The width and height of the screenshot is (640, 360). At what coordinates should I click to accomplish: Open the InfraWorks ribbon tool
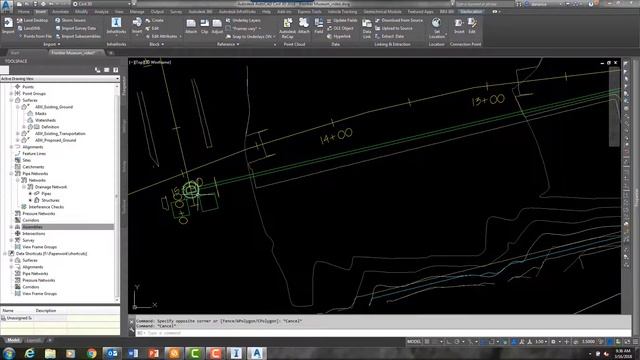(x=116, y=26)
